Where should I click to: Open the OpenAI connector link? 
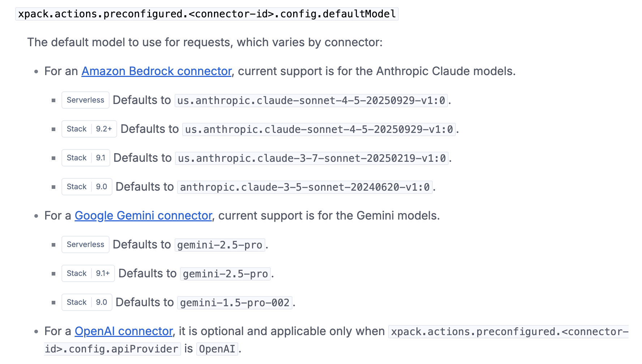tap(124, 331)
